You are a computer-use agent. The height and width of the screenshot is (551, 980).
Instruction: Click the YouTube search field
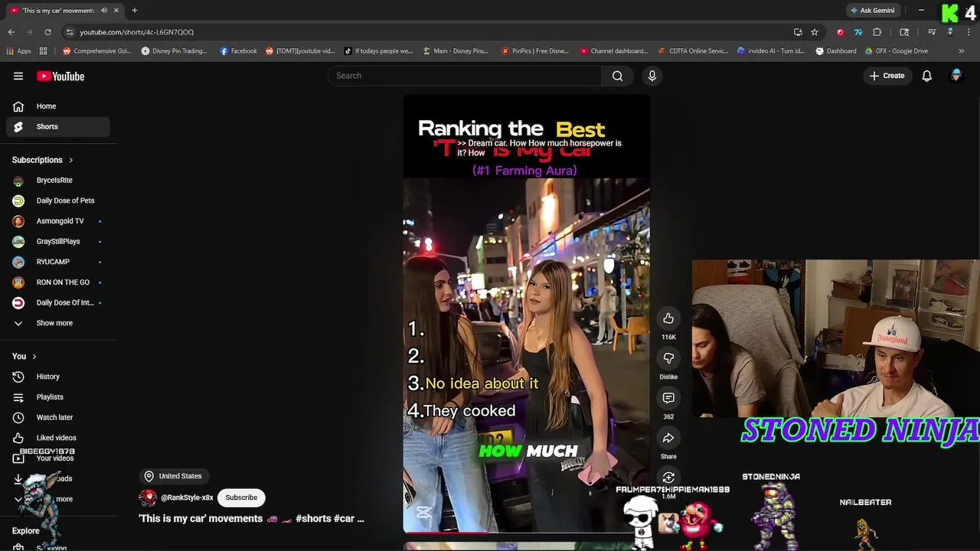tap(465, 76)
